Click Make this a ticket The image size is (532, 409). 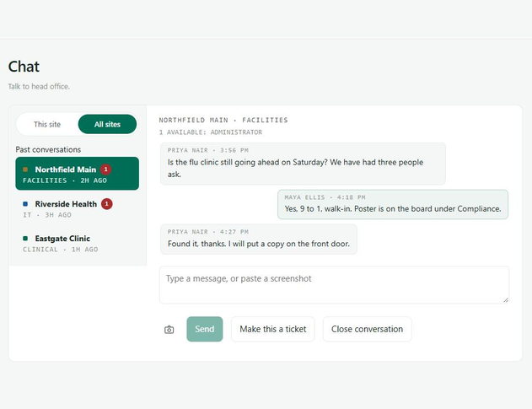tap(273, 329)
